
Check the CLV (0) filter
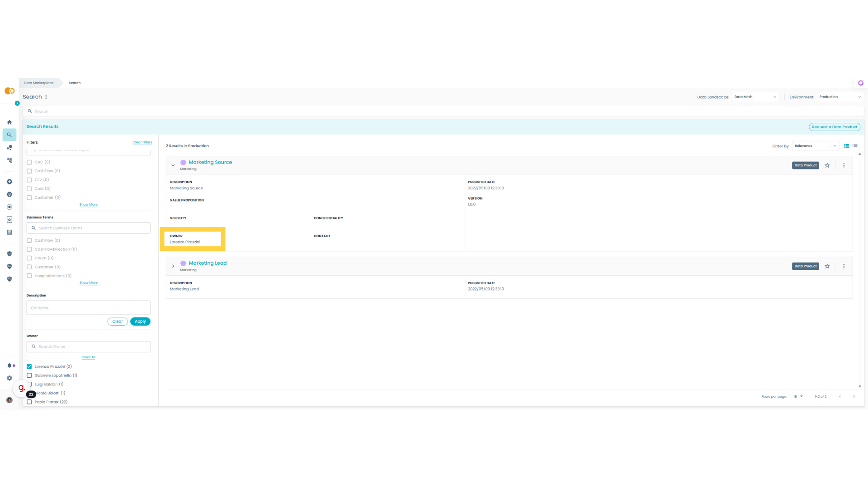point(29,180)
